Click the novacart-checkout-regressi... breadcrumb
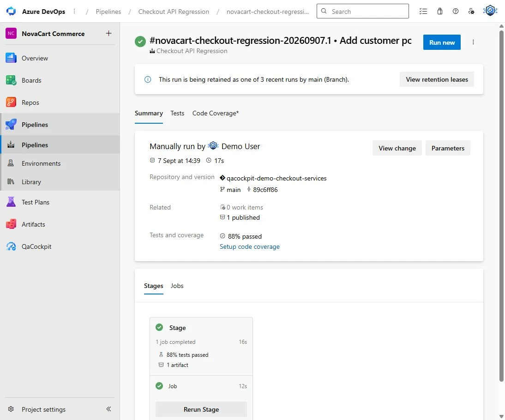This screenshot has width=505, height=420. [x=268, y=12]
